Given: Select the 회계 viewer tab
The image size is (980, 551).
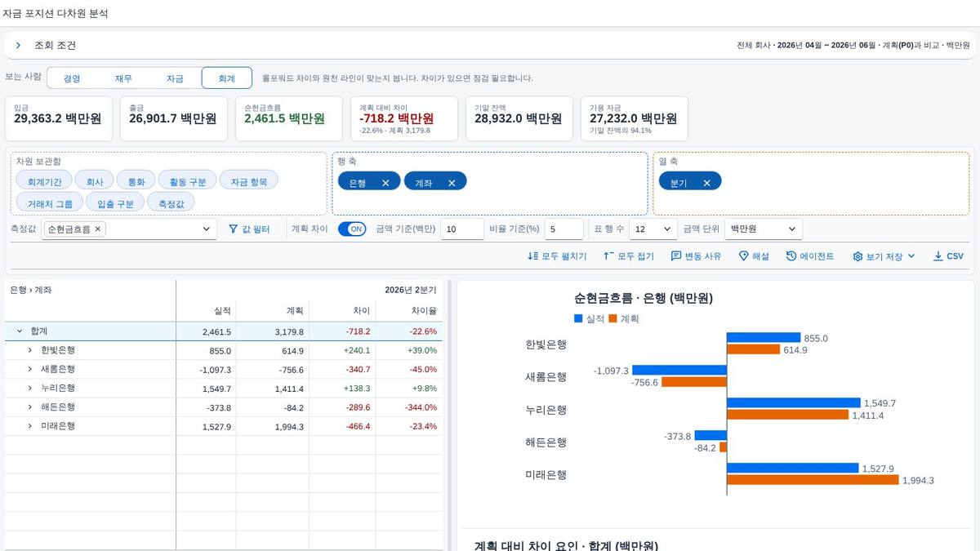Looking at the screenshot, I should pyautogui.click(x=226, y=78).
